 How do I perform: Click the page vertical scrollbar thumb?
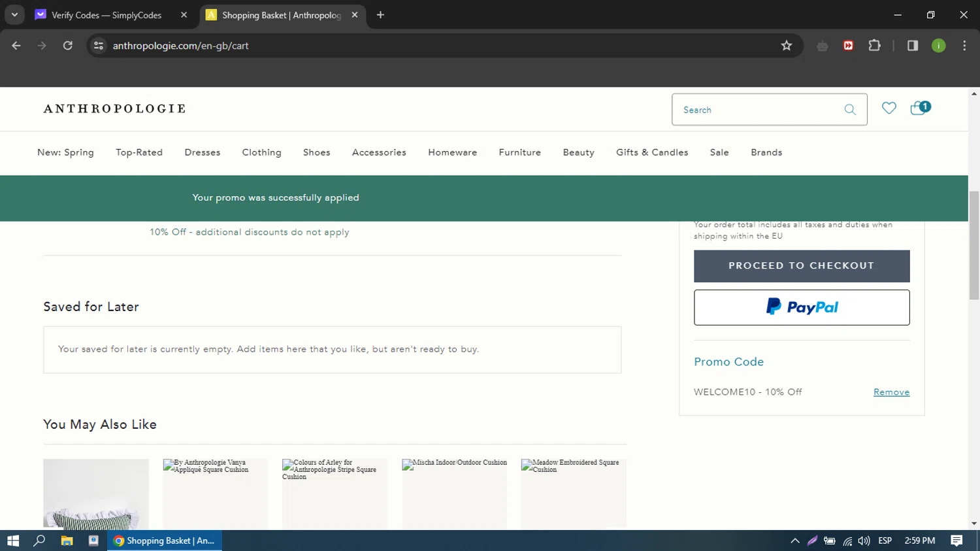pos(974,245)
